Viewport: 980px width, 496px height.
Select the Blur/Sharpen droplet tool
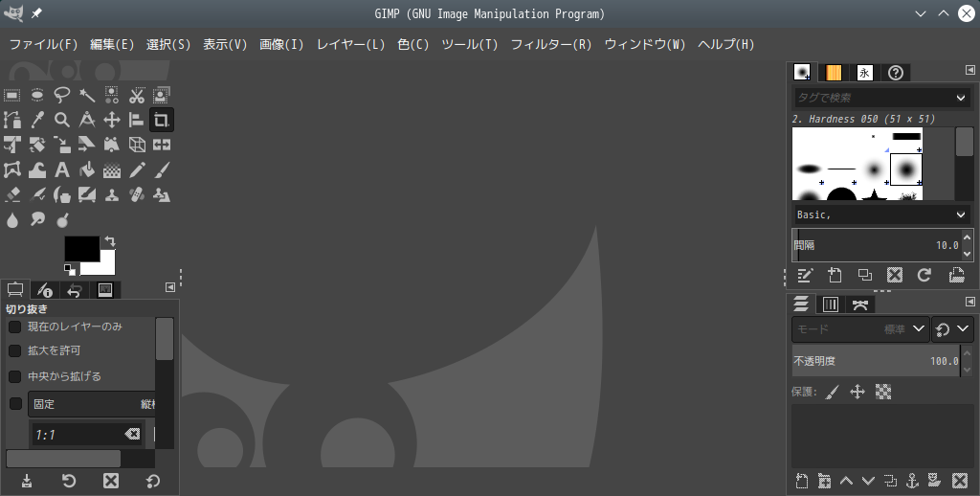coord(11,220)
